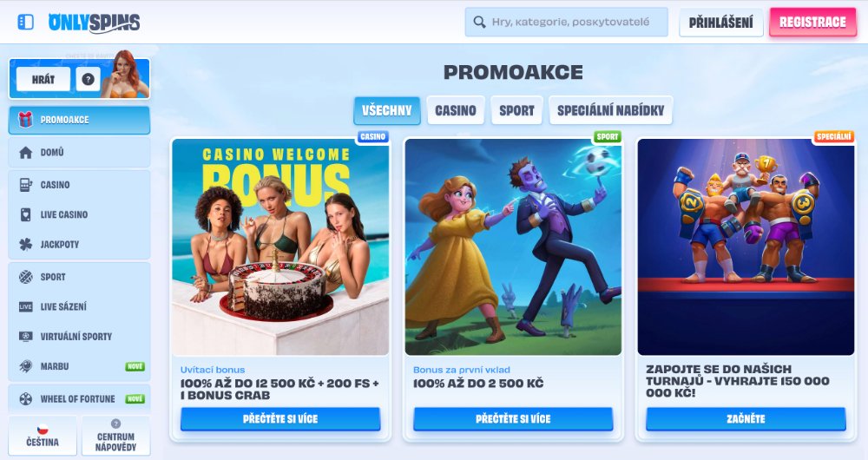Go to Domů via the house icon
The image size is (868, 460).
(x=25, y=152)
